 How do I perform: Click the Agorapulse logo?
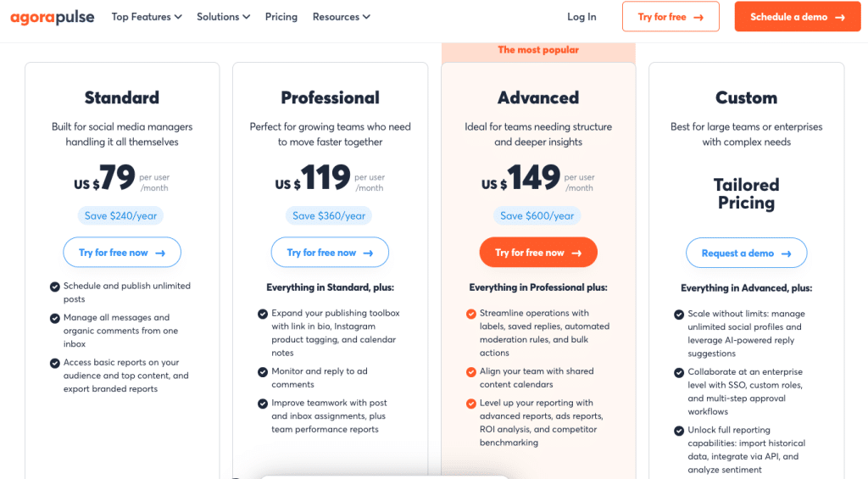click(x=53, y=17)
